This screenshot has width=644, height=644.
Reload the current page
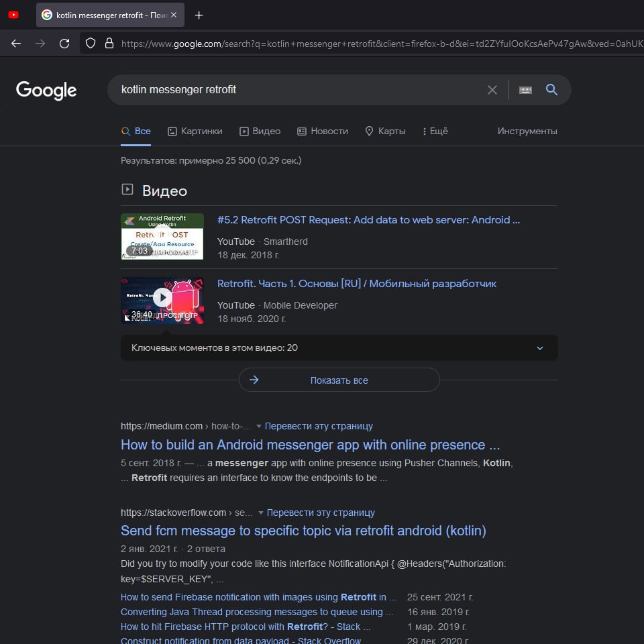(x=64, y=44)
